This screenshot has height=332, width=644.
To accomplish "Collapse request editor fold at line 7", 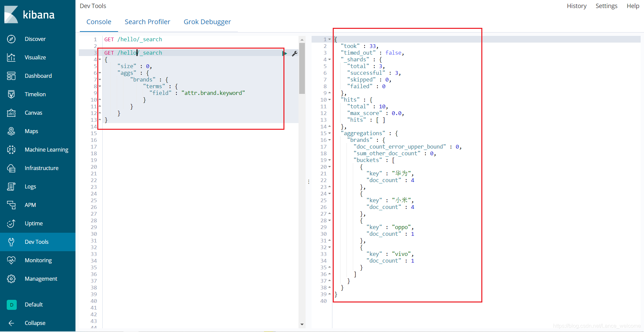I will point(100,80).
